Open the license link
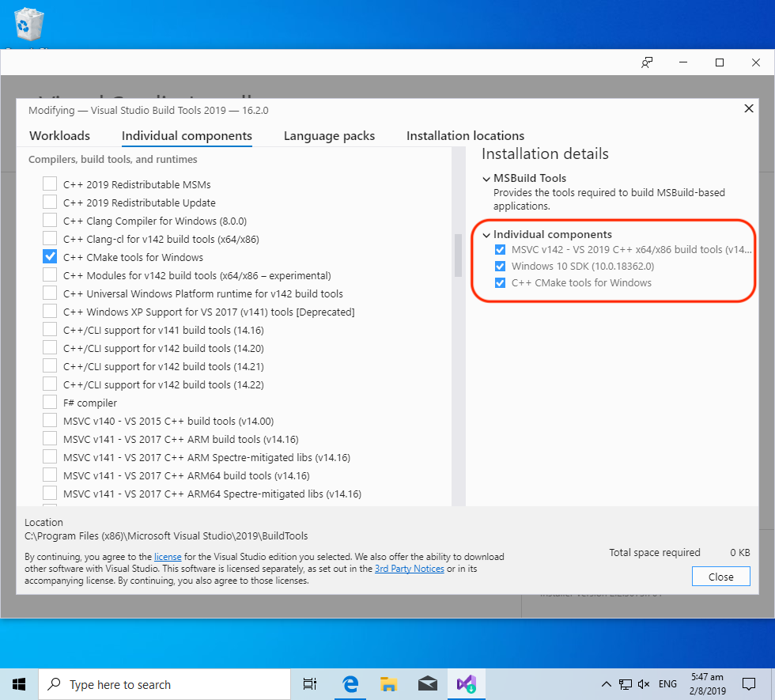 tap(168, 557)
